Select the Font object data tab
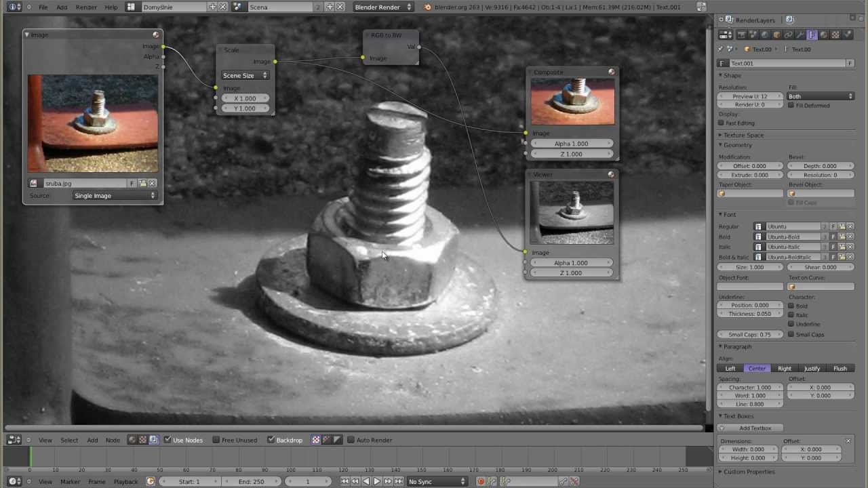Image resolution: width=868 pixels, height=488 pixels. pyautogui.click(x=812, y=35)
